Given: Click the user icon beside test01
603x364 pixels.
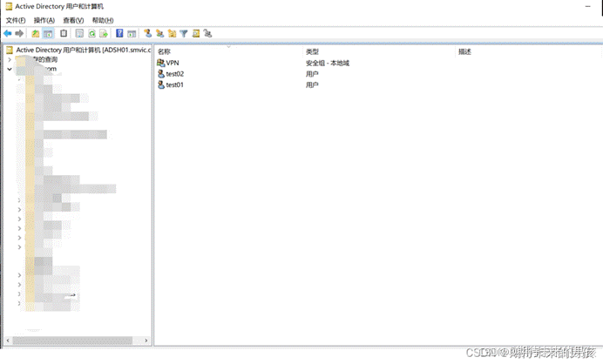Looking at the screenshot, I should [x=161, y=84].
